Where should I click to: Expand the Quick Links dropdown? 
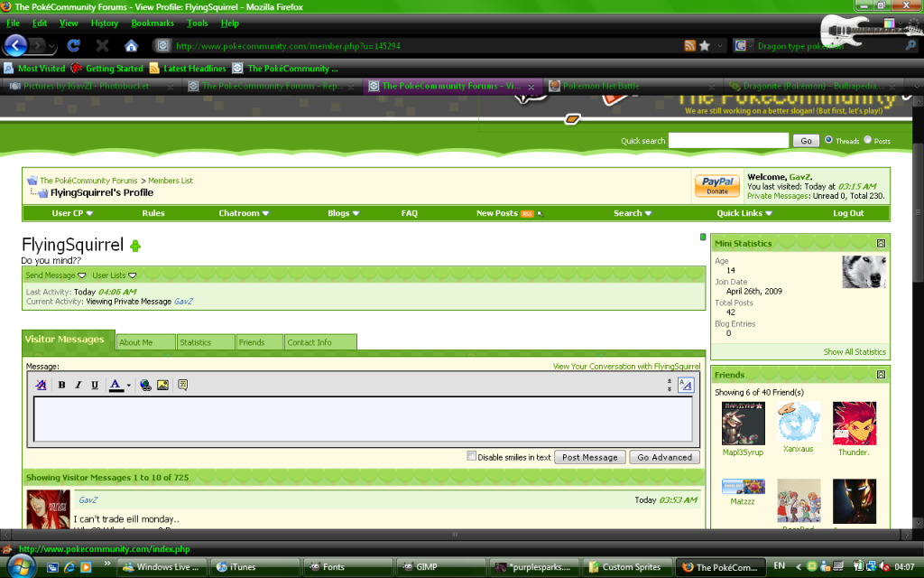[x=744, y=213]
